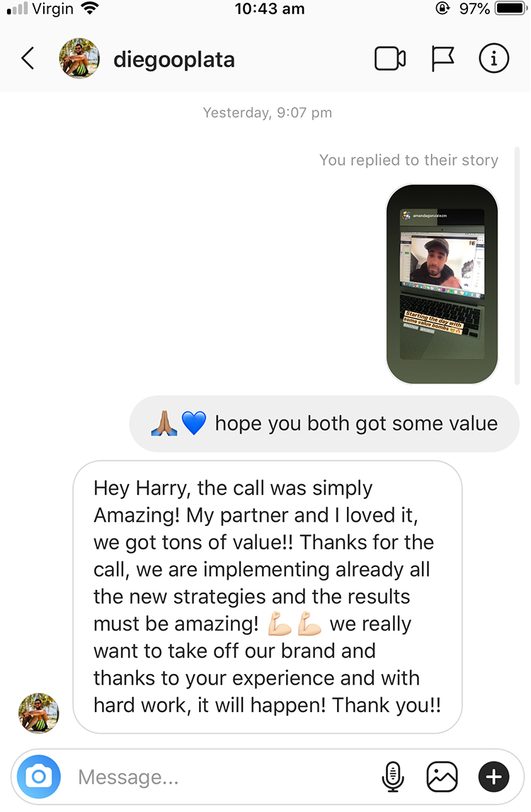
Task: Select the "hope you both got some value" message
Action: pyautogui.click(x=324, y=423)
